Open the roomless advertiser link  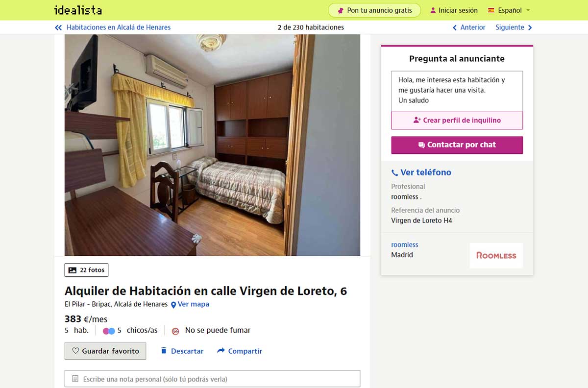405,244
